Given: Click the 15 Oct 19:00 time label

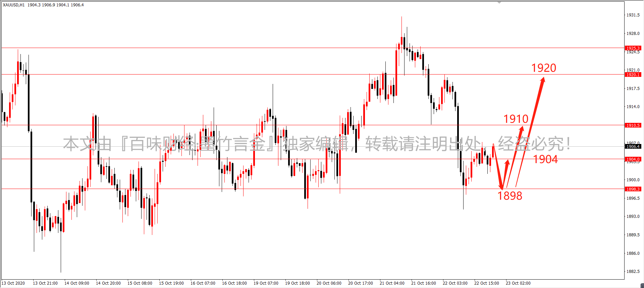Looking at the screenshot, I should coord(171,283).
